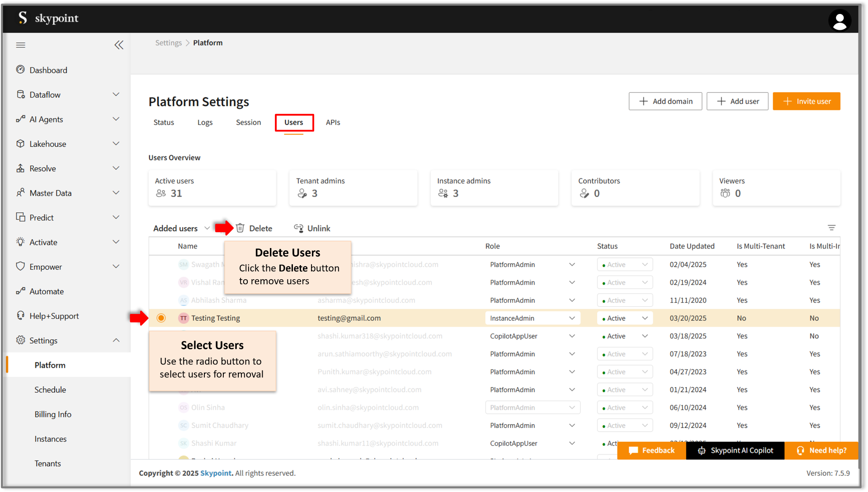The width and height of the screenshot is (868, 492).
Task: Open the Added users dropdown
Action: click(180, 228)
